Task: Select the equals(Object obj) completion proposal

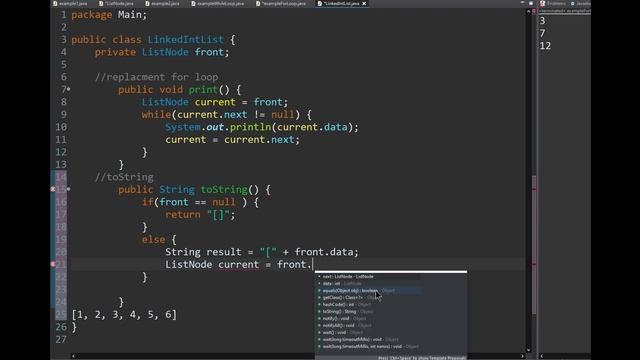Action: pyautogui.click(x=391, y=291)
